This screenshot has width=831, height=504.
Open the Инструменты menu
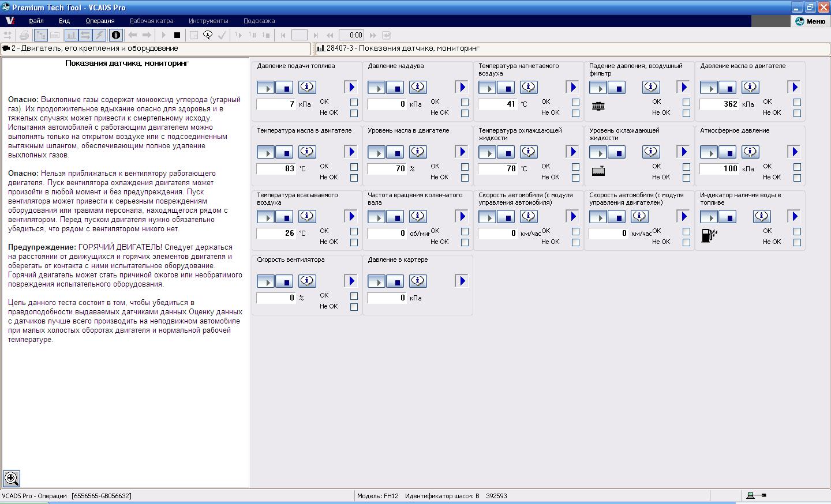point(208,21)
